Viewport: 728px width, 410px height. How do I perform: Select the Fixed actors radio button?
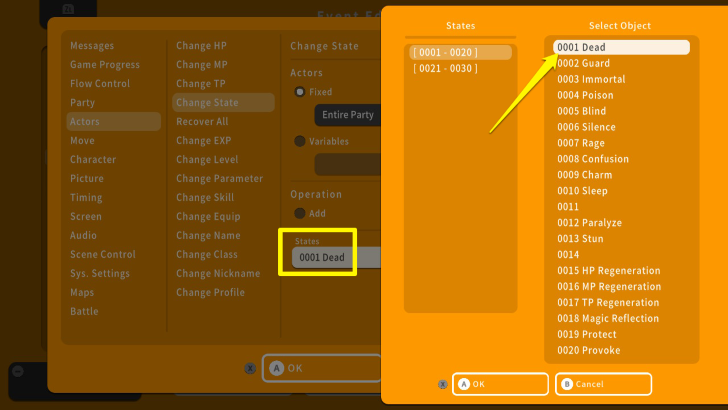tap(300, 91)
